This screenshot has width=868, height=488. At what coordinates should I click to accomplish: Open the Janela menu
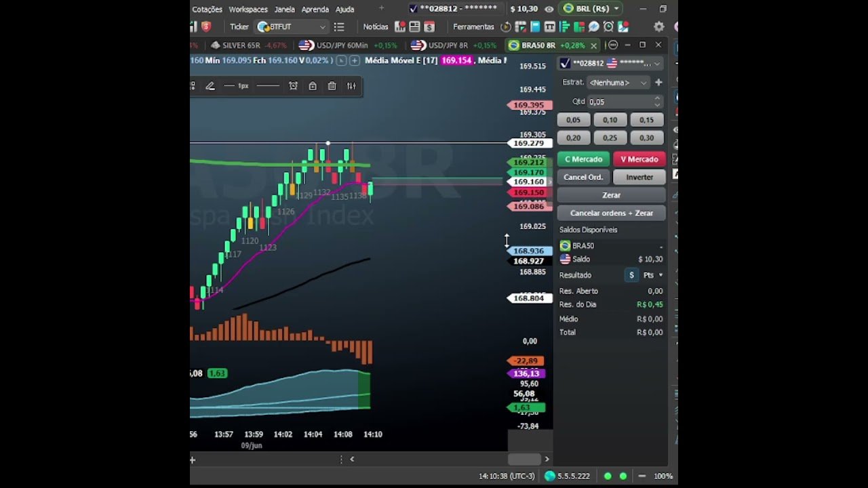coord(284,9)
